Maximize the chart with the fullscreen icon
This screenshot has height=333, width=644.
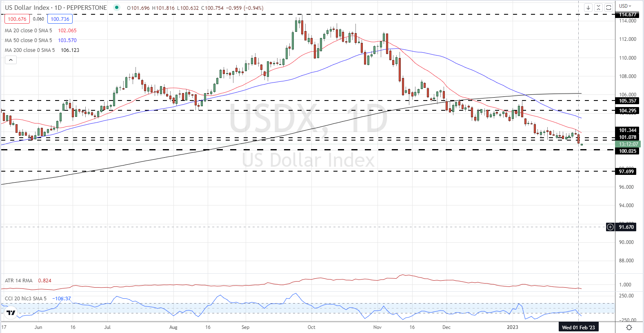[x=608, y=7]
